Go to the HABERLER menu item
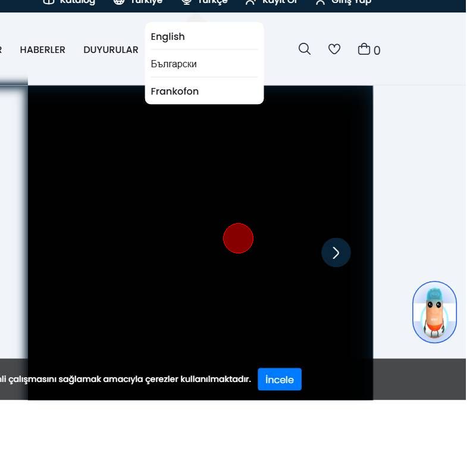This screenshot has height=476, width=476. (x=43, y=50)
